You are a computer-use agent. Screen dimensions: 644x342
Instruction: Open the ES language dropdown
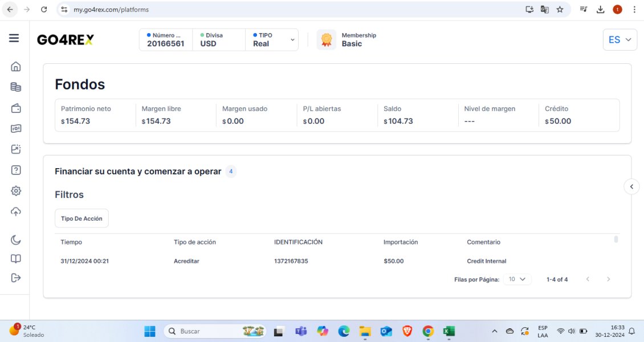tap(619, 40)
